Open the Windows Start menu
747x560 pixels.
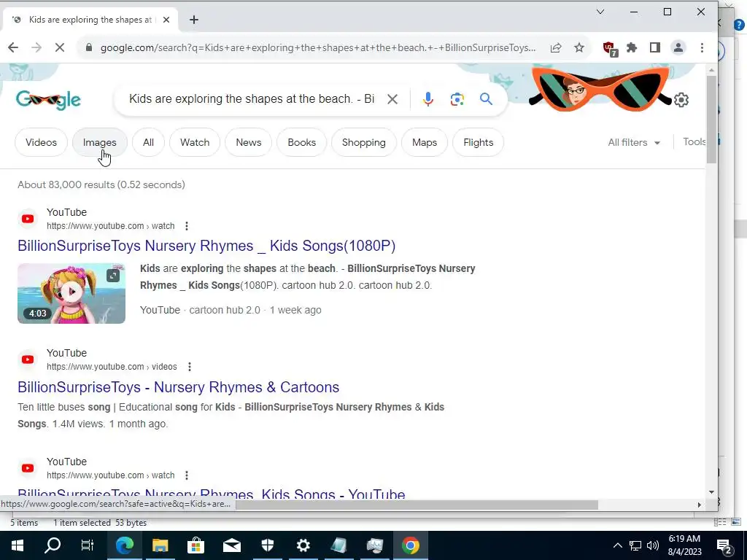click(x=18, y=545)
